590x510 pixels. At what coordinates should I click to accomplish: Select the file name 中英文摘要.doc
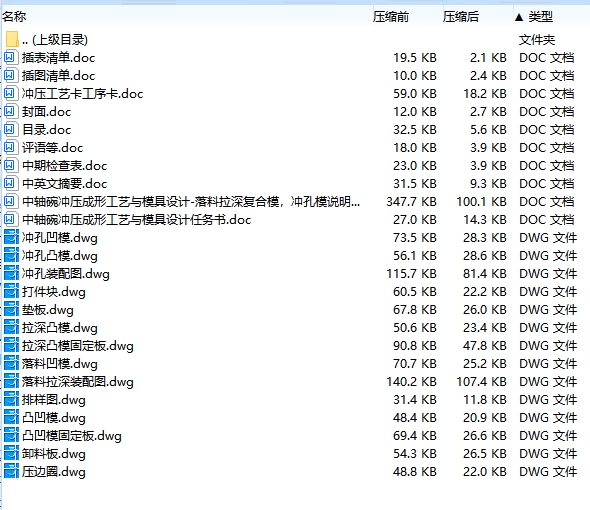pos(64,184)
